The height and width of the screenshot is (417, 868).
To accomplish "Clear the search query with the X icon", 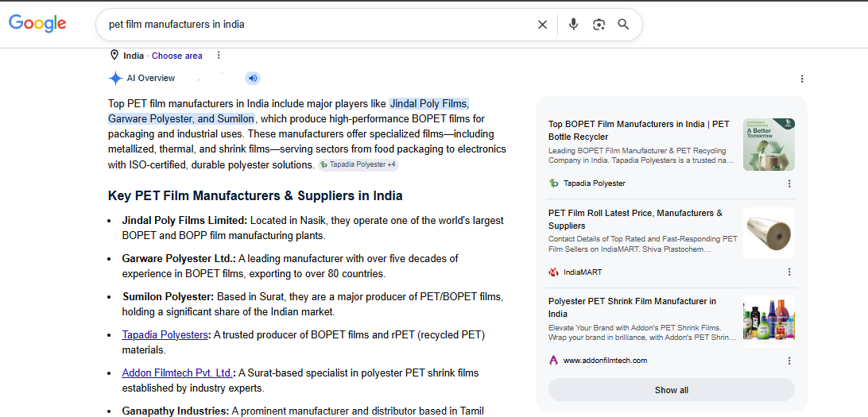I will [542, 25].
